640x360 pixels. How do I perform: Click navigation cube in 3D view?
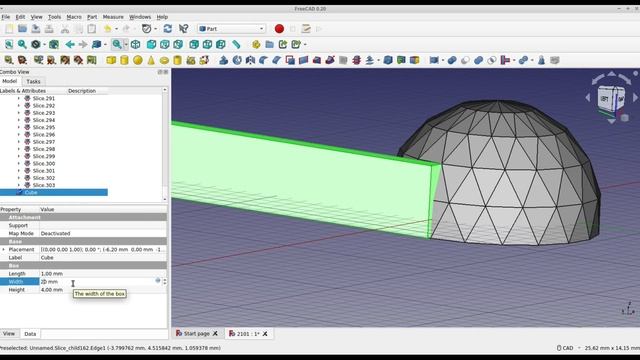(x=611, y=98)
